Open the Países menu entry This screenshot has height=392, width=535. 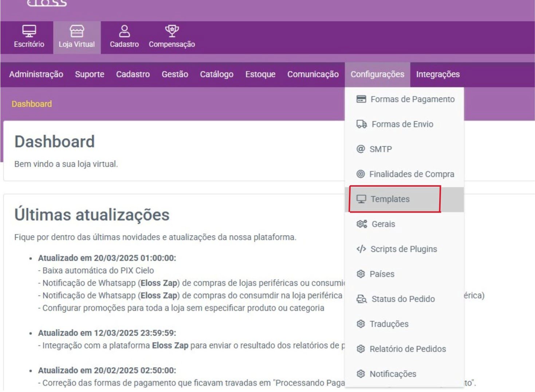pos(404,274)
